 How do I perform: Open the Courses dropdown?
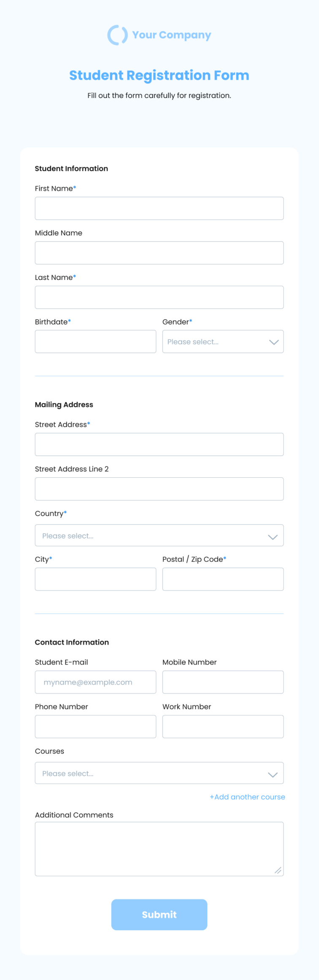coord(159,773)
